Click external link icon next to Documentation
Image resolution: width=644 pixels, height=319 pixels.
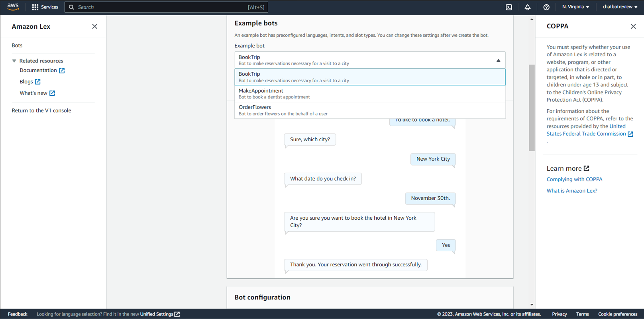(62, 71)
